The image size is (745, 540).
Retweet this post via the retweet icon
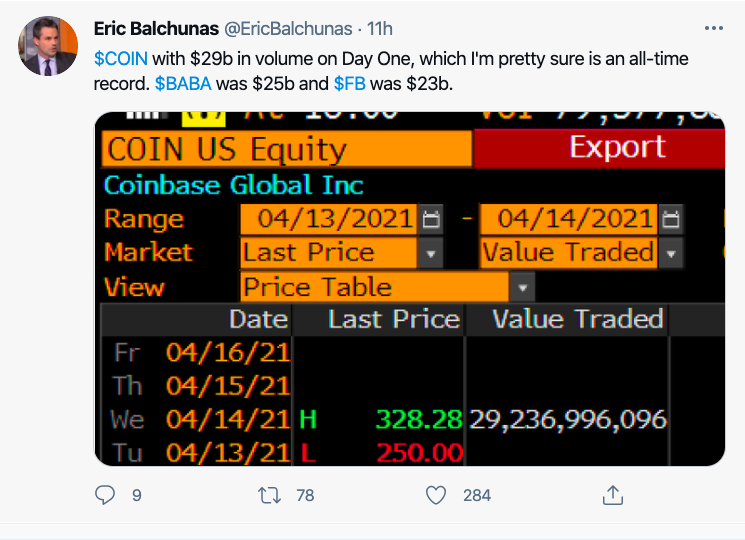coord(270,494)
